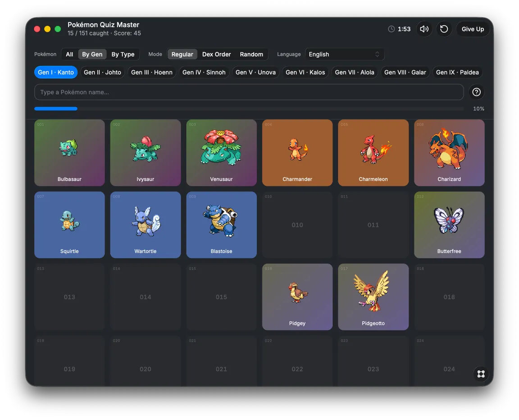The width and height of the screenshot is (519, 420).
Task: Click the empty 021 Pokémon slot
Action: (x=222, y=361)
